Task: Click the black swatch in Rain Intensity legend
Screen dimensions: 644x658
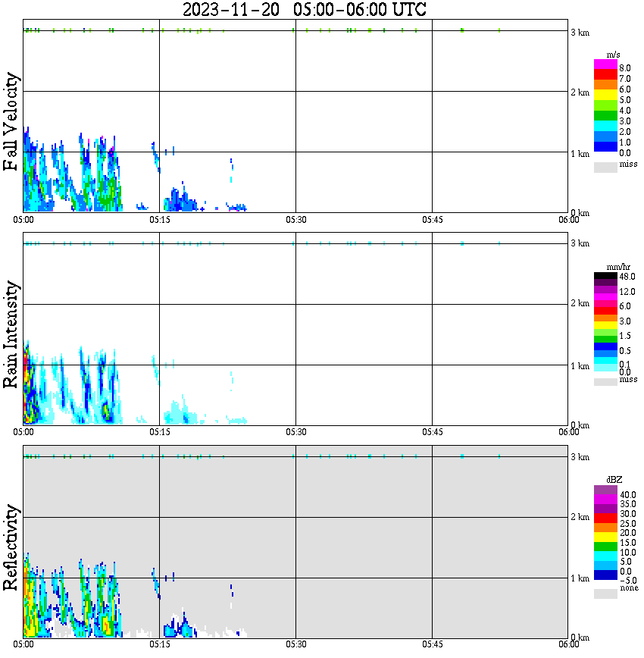Action: (605, 276)
